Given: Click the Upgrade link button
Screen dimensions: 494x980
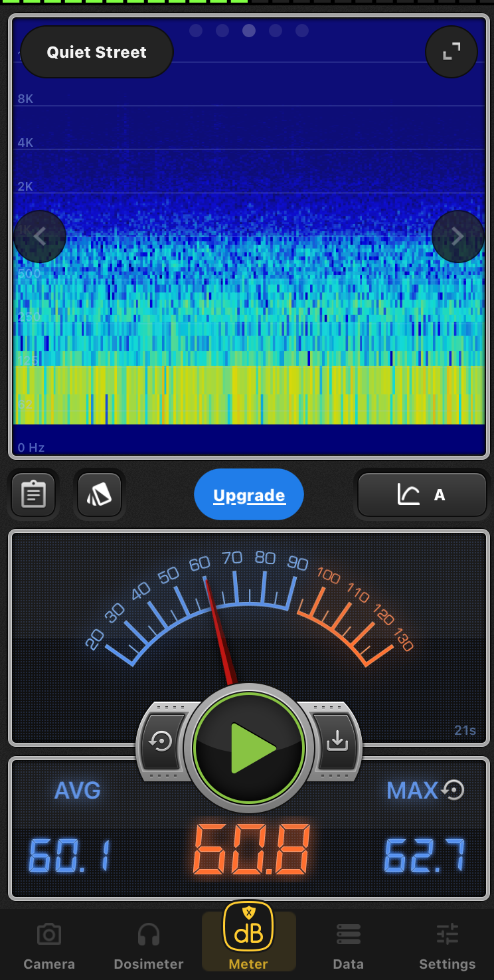Looking at the screenshot, I should point(249,496).
